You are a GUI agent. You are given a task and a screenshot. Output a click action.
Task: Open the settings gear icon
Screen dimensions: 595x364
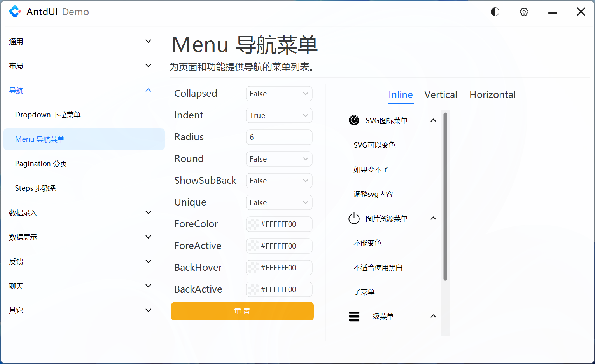524,12
